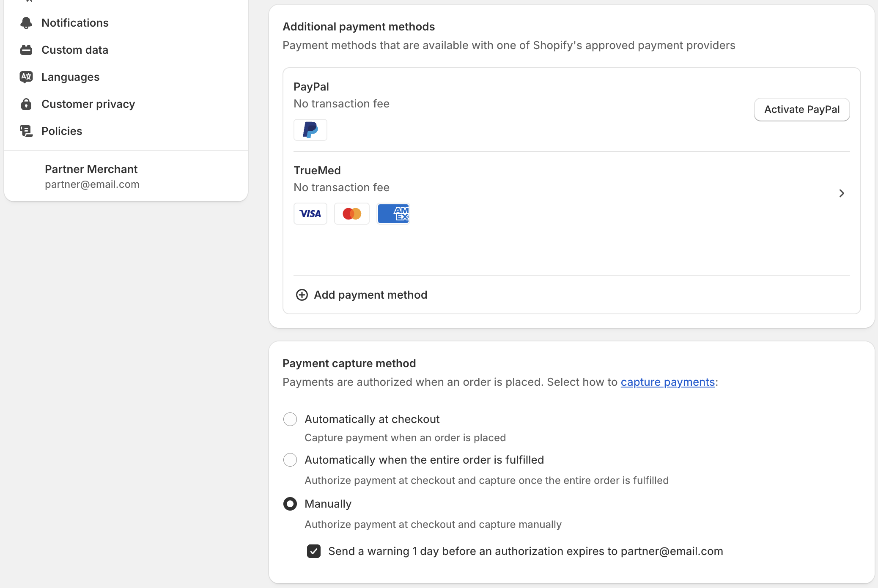Open the capture payments link

(x=667, y=382)
